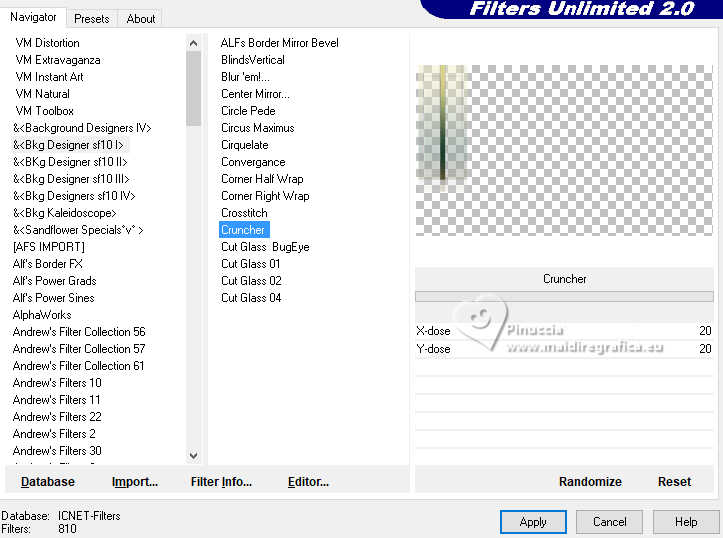Select Andrew's Filters 22

57,417
